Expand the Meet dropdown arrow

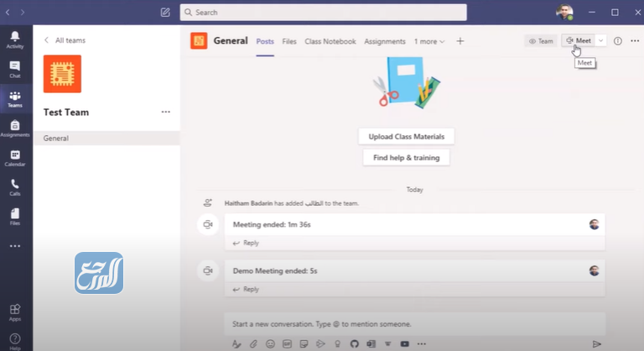click(601, 40)
